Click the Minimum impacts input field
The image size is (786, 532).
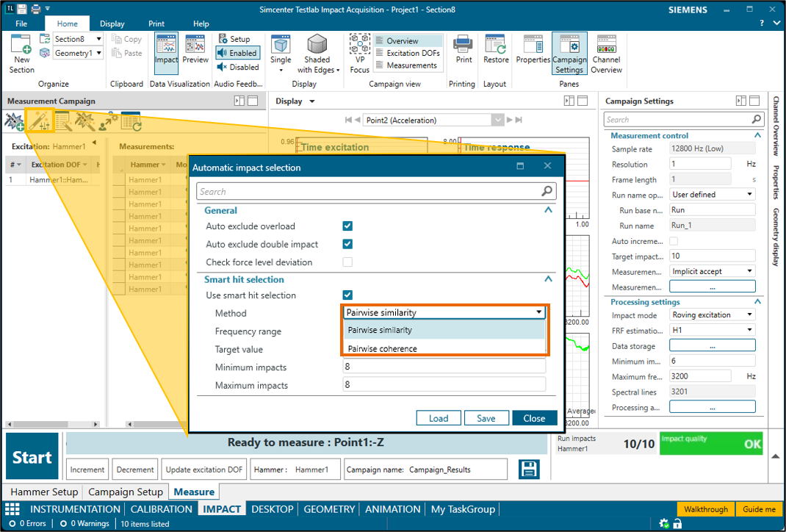444,367
